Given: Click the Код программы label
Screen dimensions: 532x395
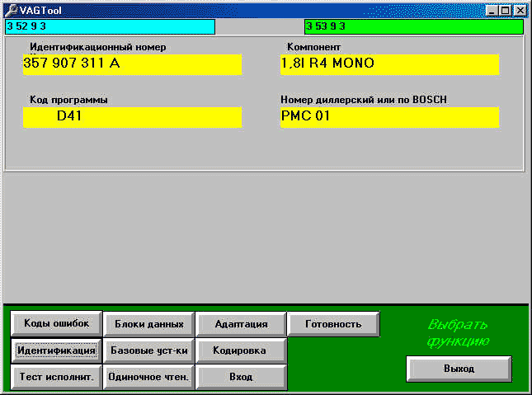Looking at the screenshot, I should pos(68,100).
